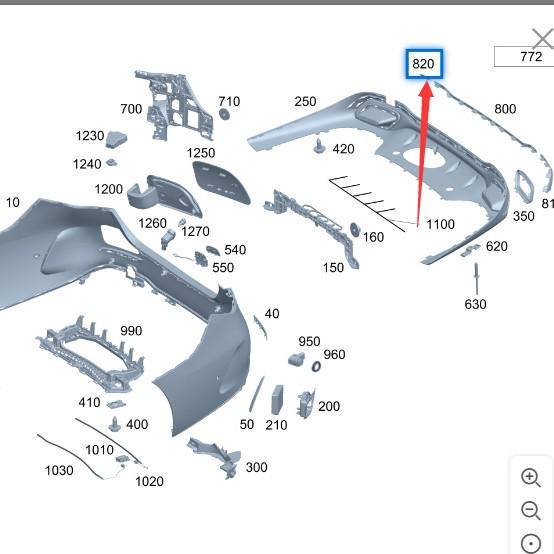The image size is (554, 554).
Task: Close the diagram with the X icon
Action: [543, 38]
